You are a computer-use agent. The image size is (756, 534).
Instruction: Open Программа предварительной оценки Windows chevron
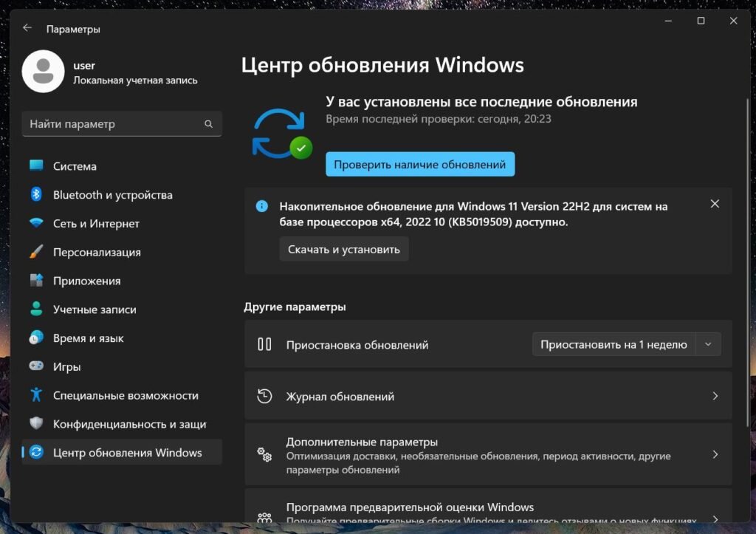(715, 518)
